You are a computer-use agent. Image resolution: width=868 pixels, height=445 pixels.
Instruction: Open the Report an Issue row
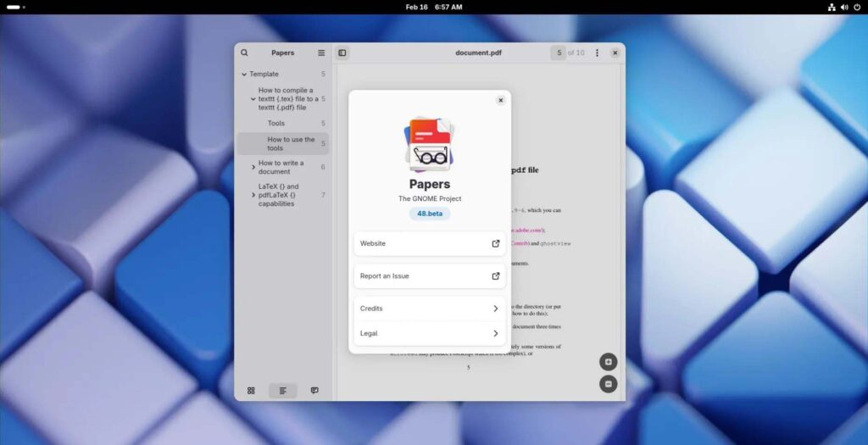[x=430, y=276]
